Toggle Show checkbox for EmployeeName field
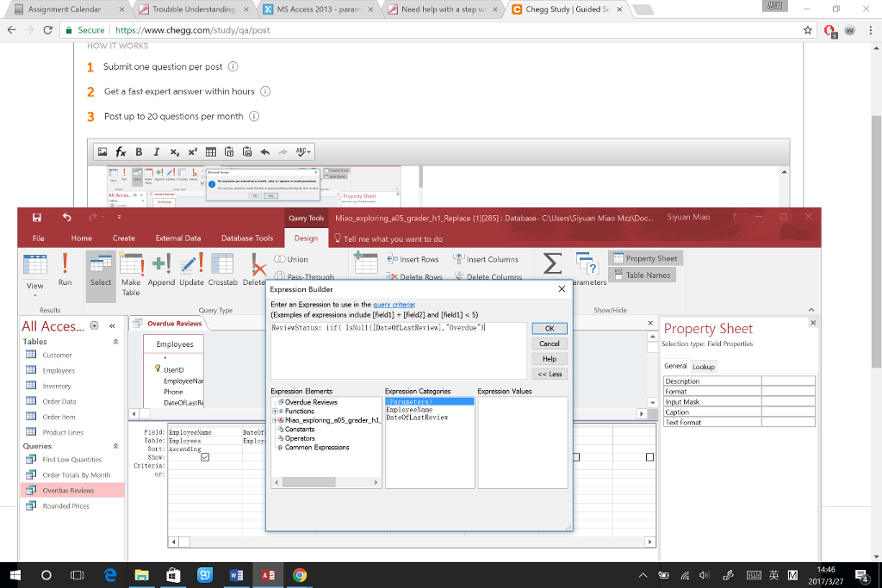This screenshot has width=882, height=588. coord(205,457)
